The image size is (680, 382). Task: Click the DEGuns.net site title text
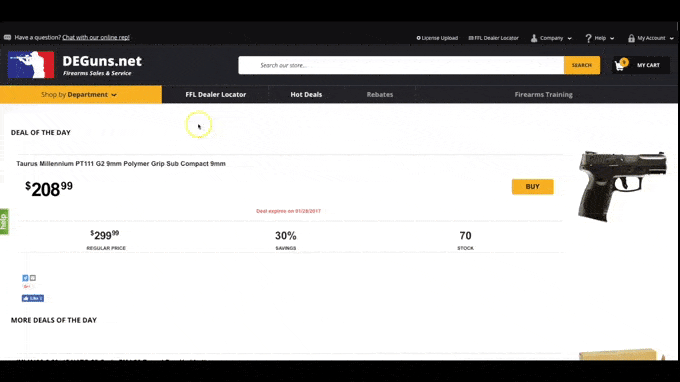102,61
